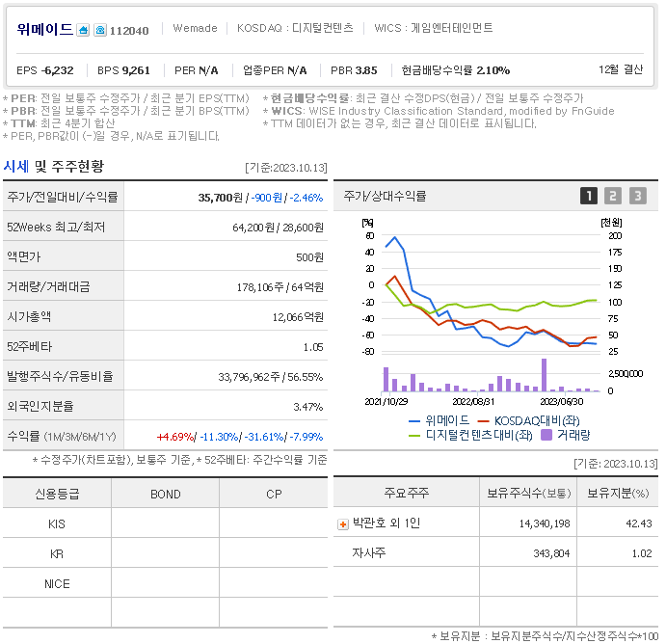Screen dimensions: 666x644
Task: Click the 보유주식수(보통) column header
Action: pyautogui.click(x=528, y=494)
